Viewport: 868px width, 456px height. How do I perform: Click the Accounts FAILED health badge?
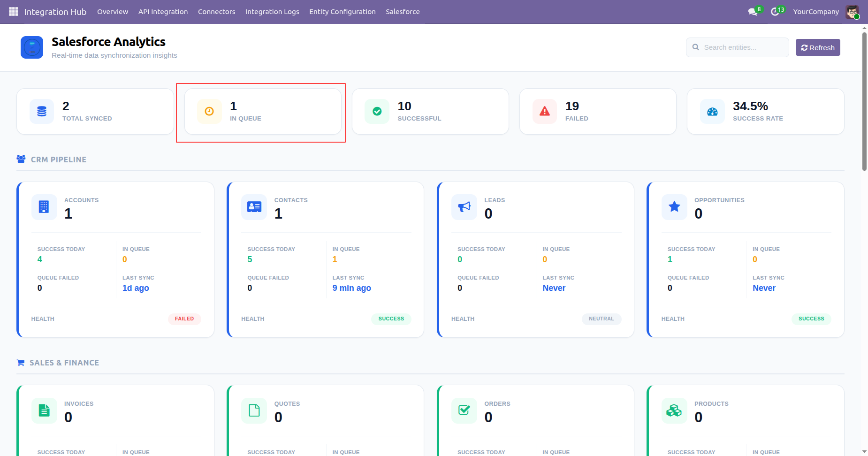184,319
